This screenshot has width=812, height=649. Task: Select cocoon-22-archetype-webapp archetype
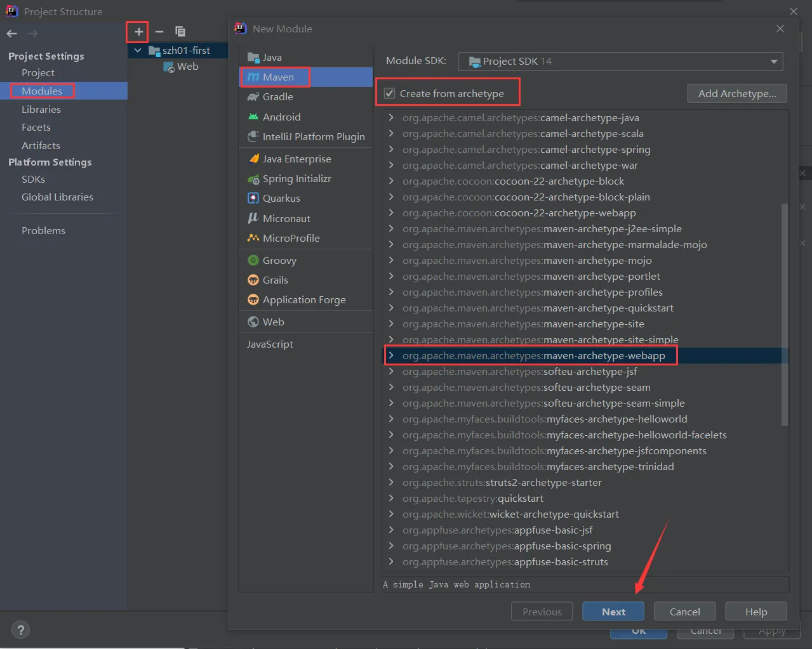click(x=519, y=213)
